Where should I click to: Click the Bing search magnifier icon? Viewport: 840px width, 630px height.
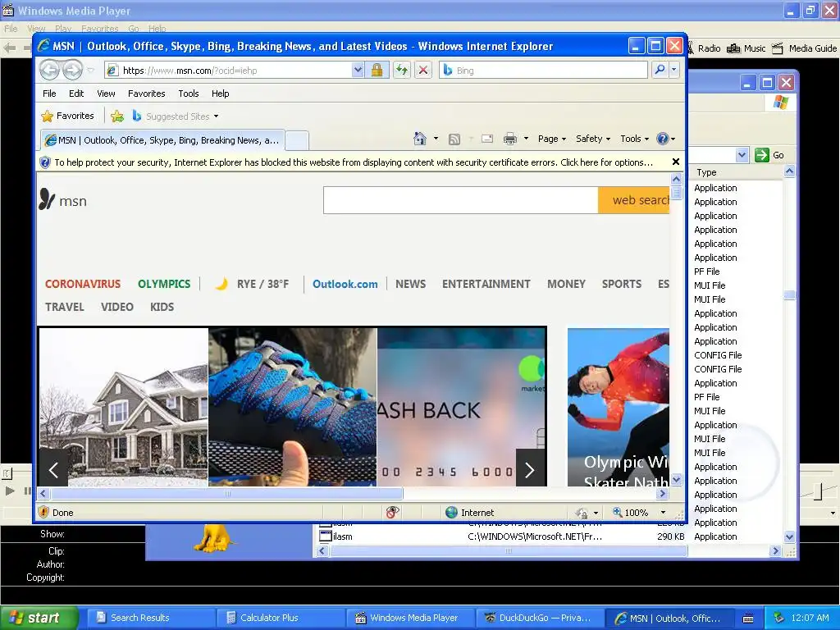(x=660, y=70)
